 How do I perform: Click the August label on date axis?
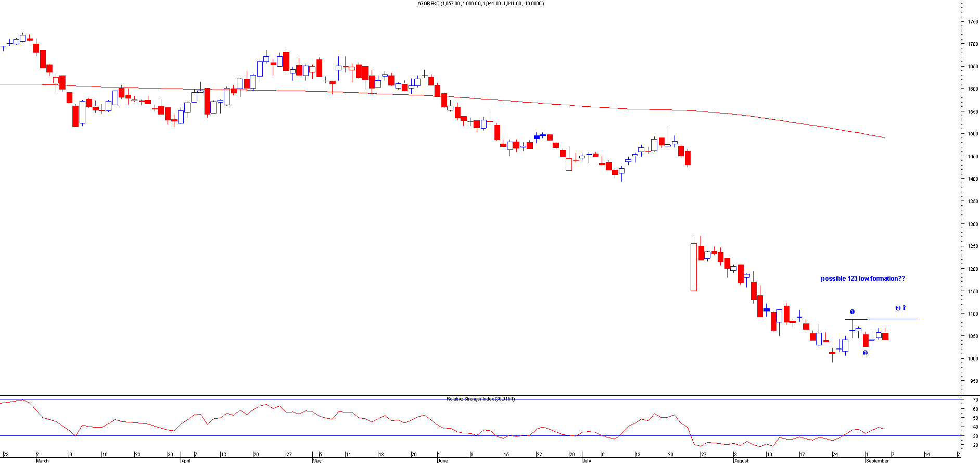(741, 460)
